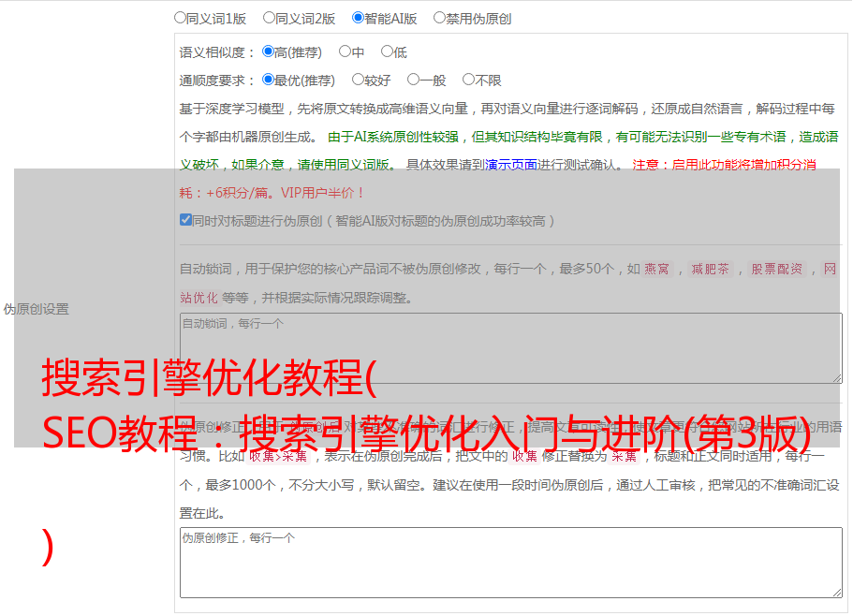Select 不限 for 通顺度要求
The width and height of the screenshot is (853, 616).
point(468,80)
